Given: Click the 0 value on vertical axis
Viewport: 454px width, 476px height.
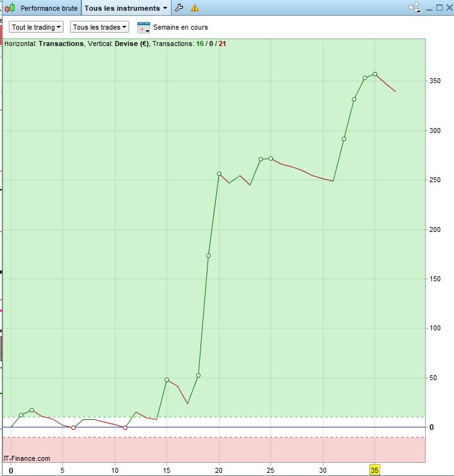Looking at the screenshot, I should (x=431, y=427).
